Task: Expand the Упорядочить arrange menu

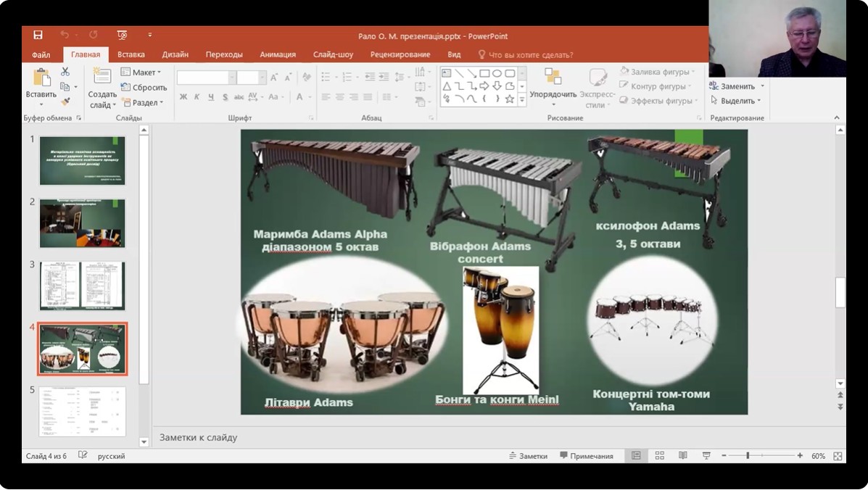Action: [x=553, y=86]
